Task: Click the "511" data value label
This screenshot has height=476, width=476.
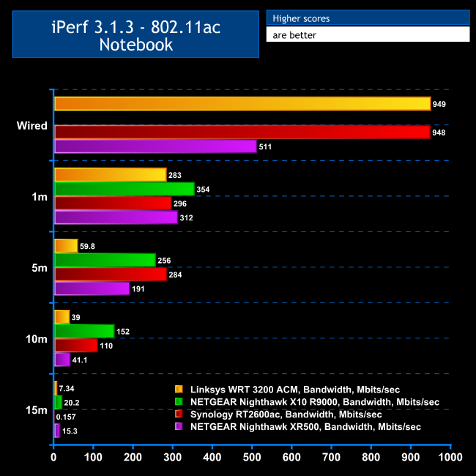Action: [x=265, y=146]
